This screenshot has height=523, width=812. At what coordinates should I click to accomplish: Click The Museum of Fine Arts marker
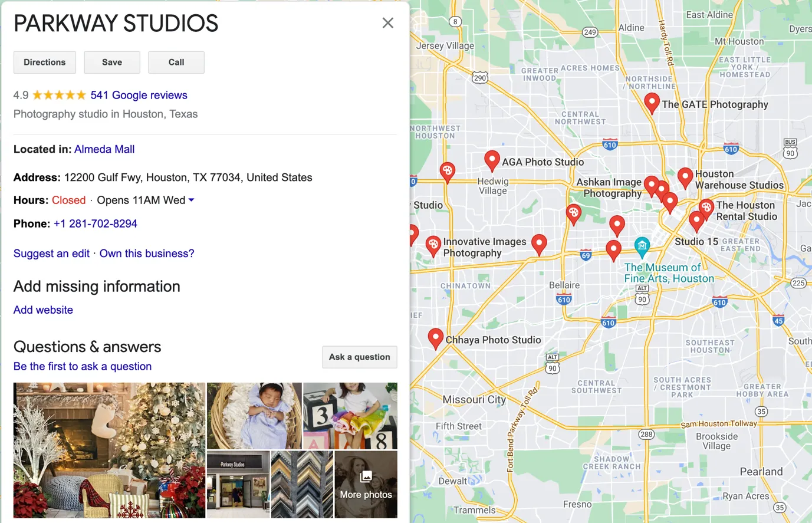click(x=642, y=245)
